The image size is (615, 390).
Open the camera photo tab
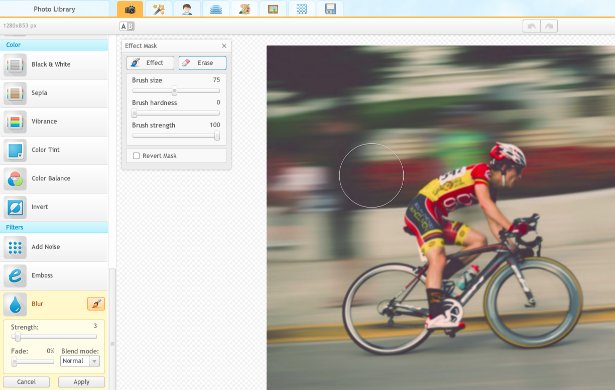click(130, 9)
